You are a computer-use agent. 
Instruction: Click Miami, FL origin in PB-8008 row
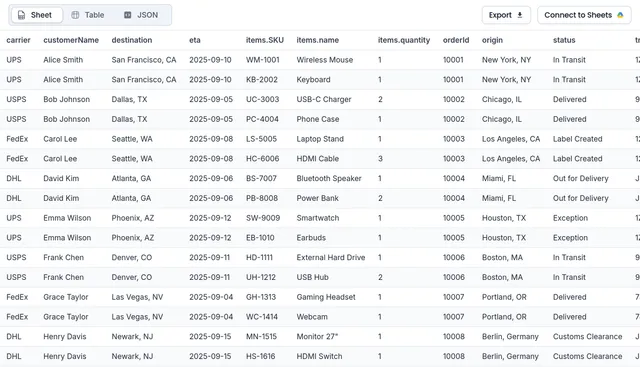[499, 198]
